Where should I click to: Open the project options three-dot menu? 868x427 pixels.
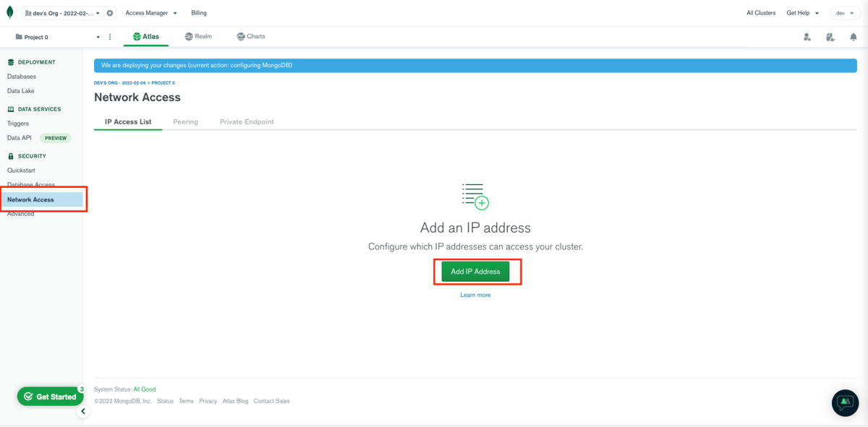[110, 37]
